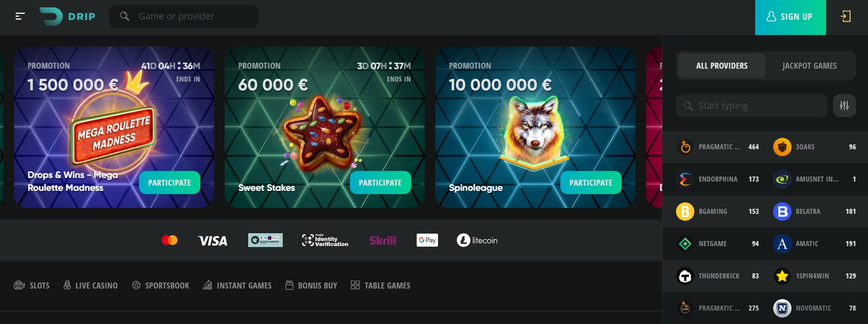Open the provider filter settings icon
This screenshot has width=868, height=324.
click(x=844, y=106)
